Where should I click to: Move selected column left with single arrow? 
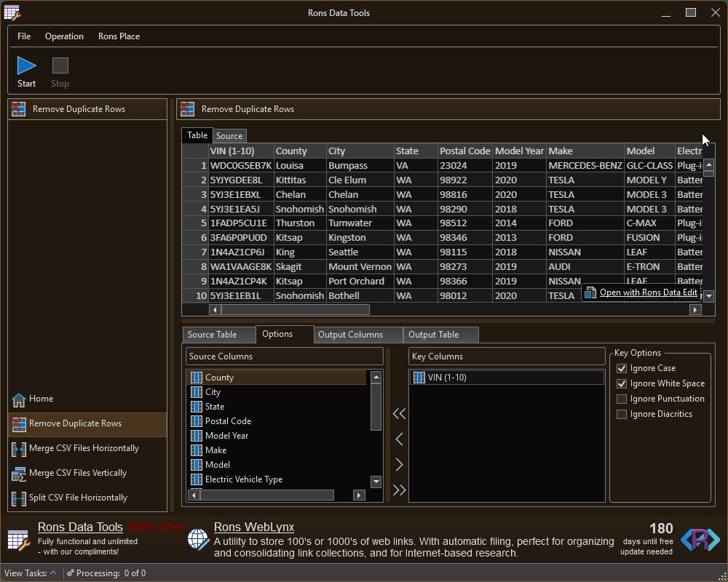(x=399, y=439)
